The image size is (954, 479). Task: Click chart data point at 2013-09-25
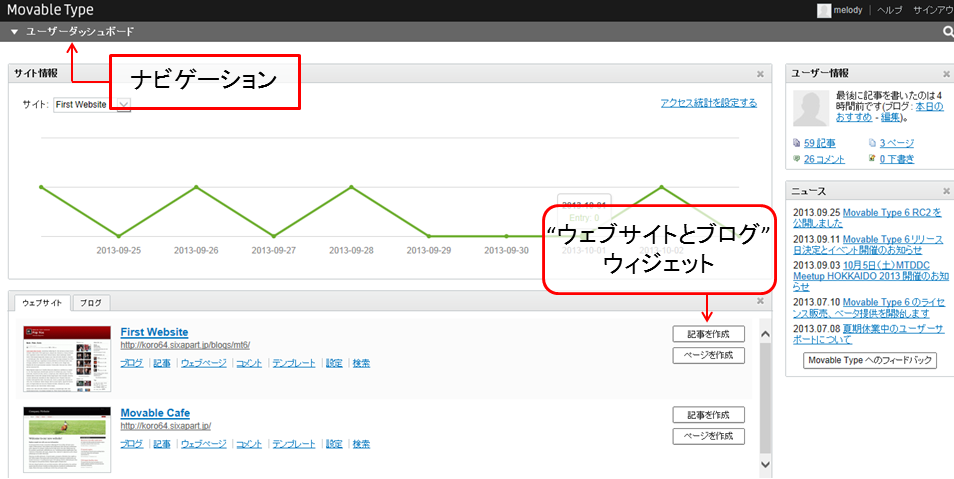119,236
